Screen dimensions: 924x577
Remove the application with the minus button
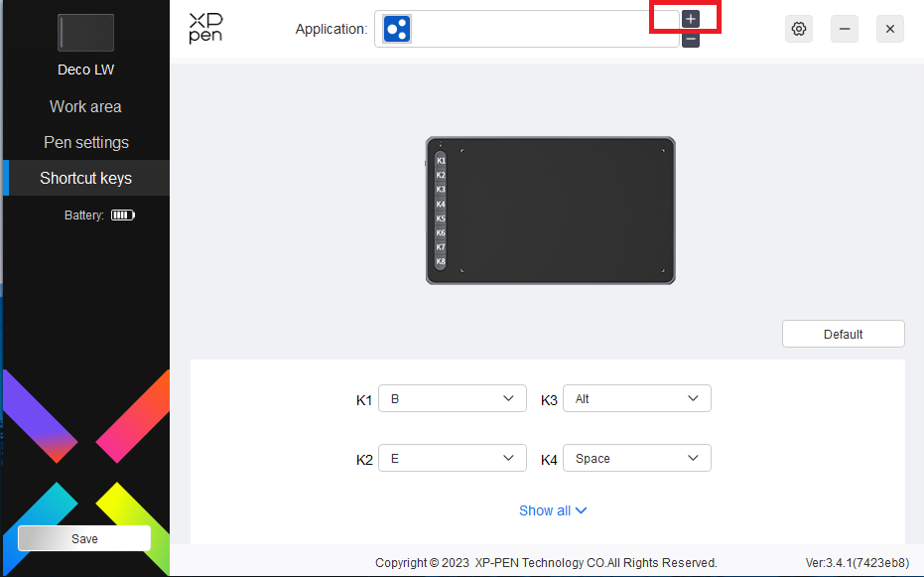pyautogui.click(x=691, y=40)
